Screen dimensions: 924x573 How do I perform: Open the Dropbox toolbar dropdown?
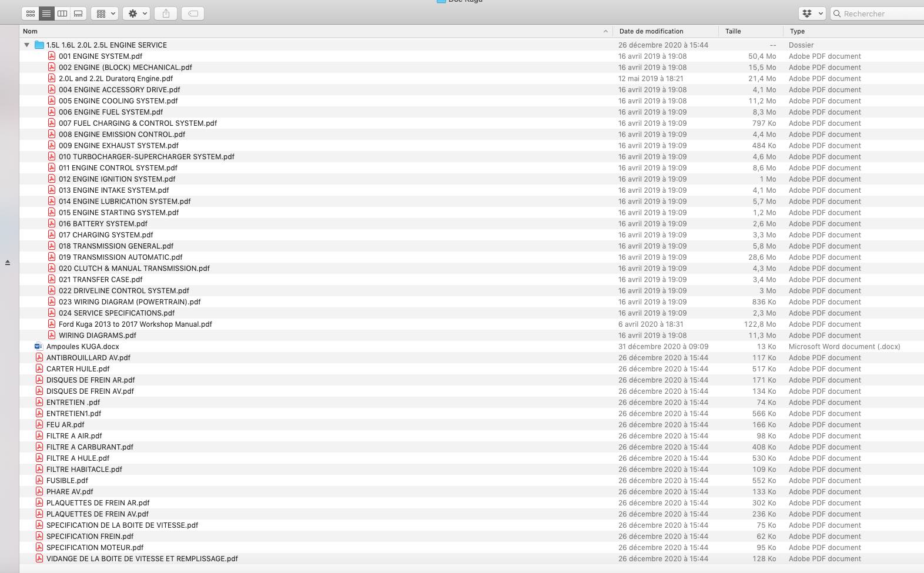point(812,14)
